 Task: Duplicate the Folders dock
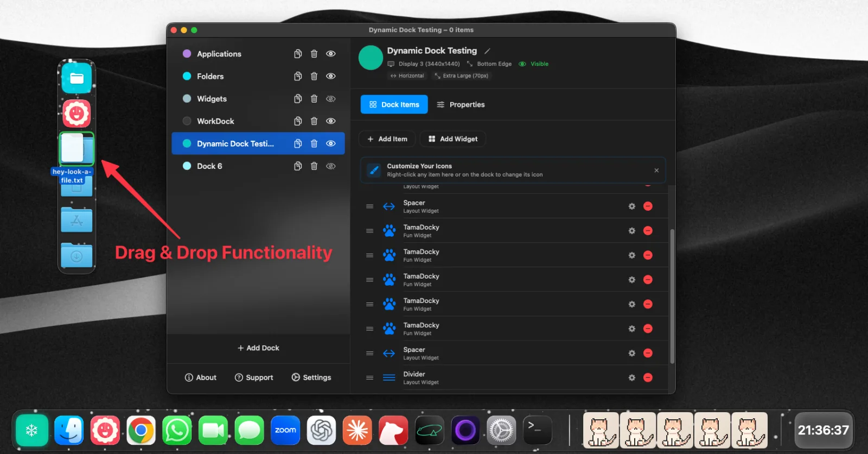tap(298, 76)
